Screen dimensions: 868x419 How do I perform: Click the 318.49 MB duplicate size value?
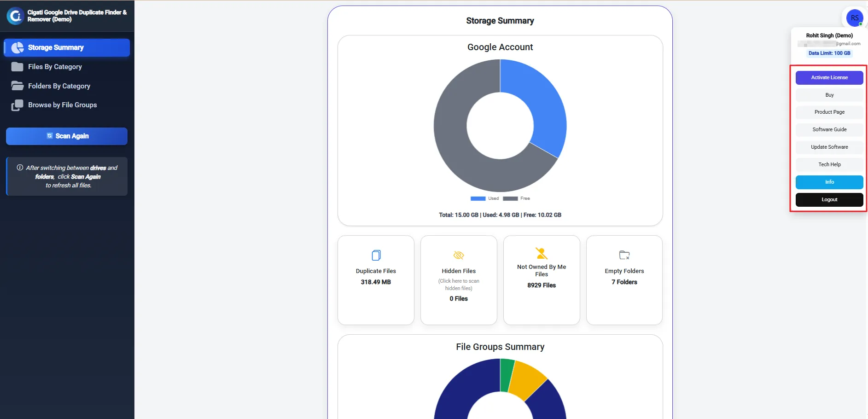(376, 282)
